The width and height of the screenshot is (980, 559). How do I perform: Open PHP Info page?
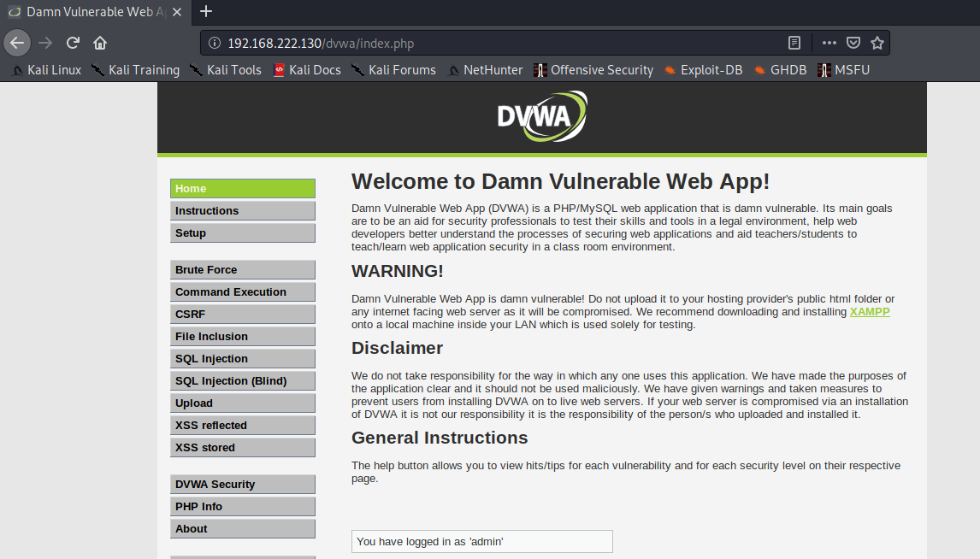[243, 507]
